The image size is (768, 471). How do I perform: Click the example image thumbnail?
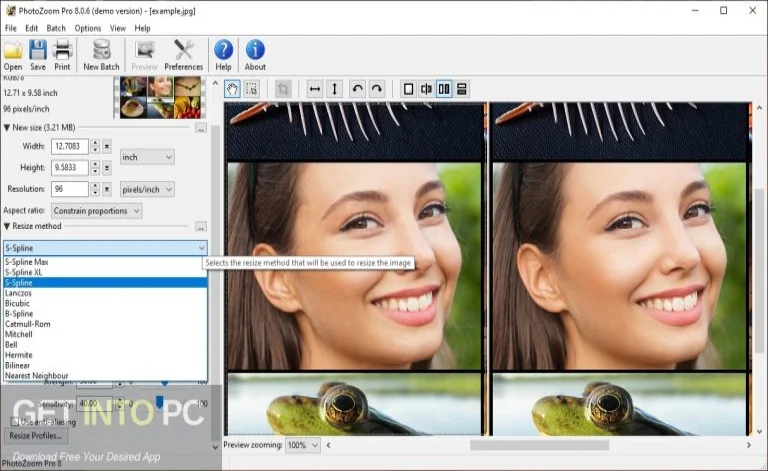tap(161, 97)
